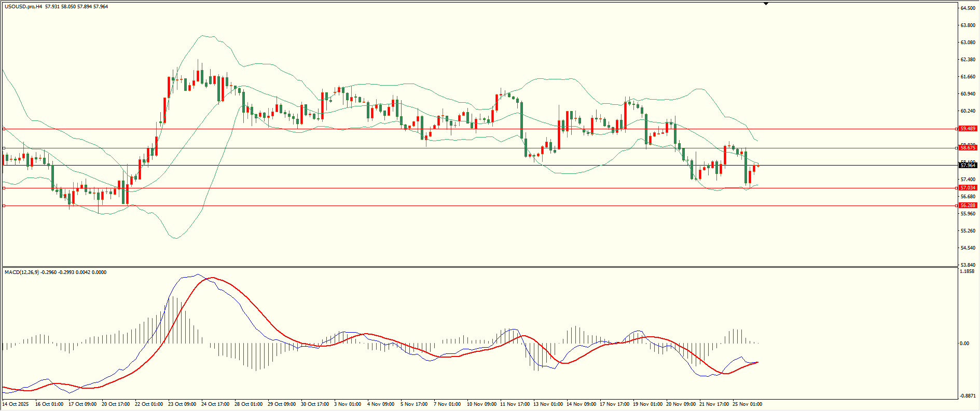Click the chart shift triangle marker at top

click(766, 4)
